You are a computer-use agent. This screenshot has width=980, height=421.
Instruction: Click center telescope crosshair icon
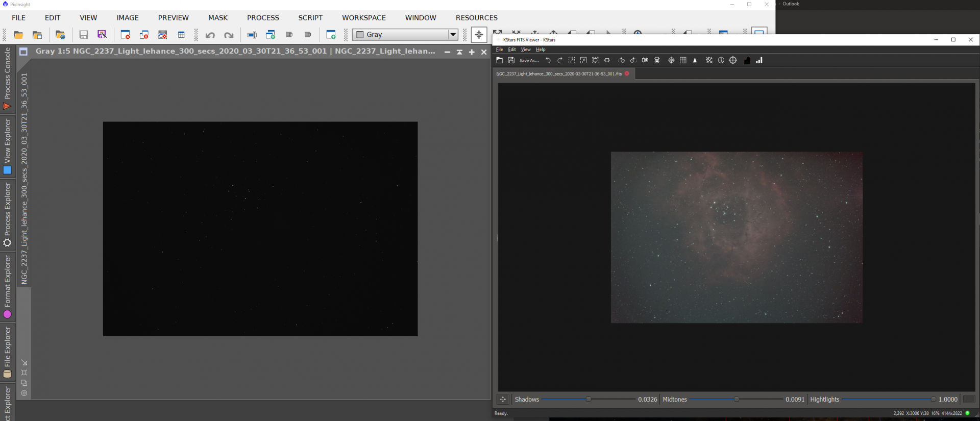(733, 60)
